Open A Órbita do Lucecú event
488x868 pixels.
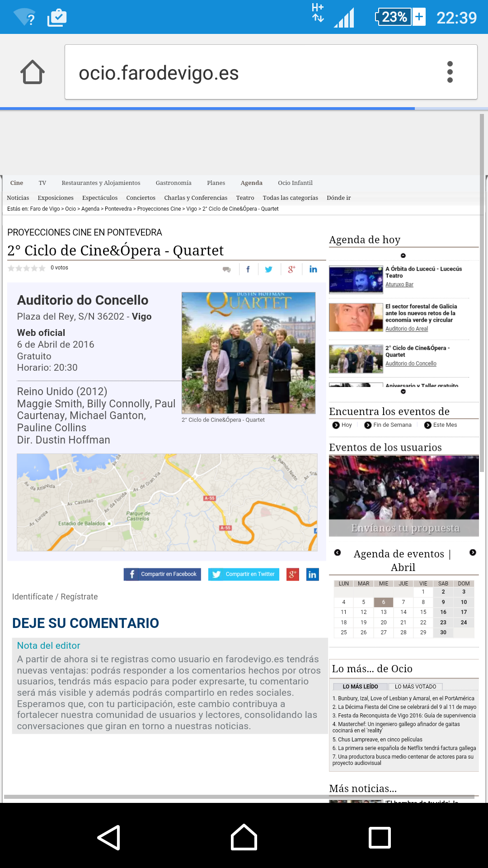click(423, 272)
